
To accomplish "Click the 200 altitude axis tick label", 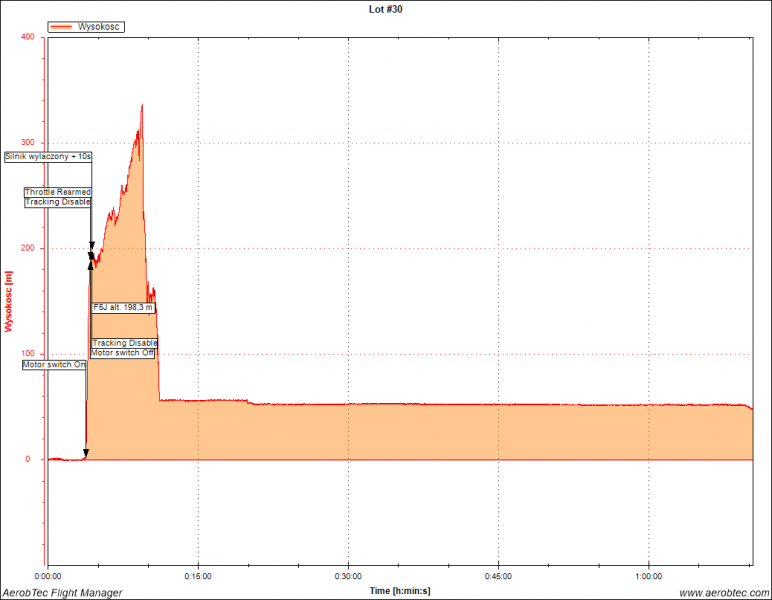I will [x=26, y=248].
